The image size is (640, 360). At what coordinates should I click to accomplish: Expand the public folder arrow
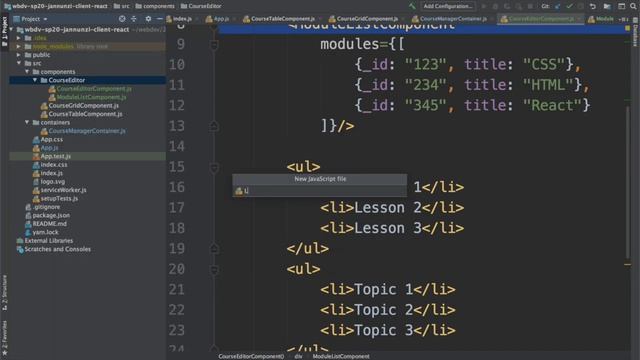click(19, 55)
